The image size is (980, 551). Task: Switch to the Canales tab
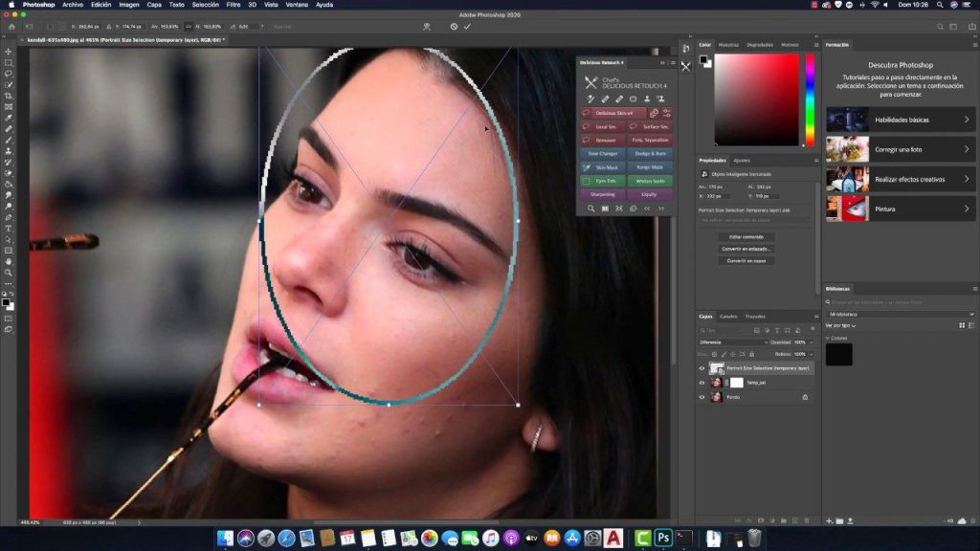729,318
